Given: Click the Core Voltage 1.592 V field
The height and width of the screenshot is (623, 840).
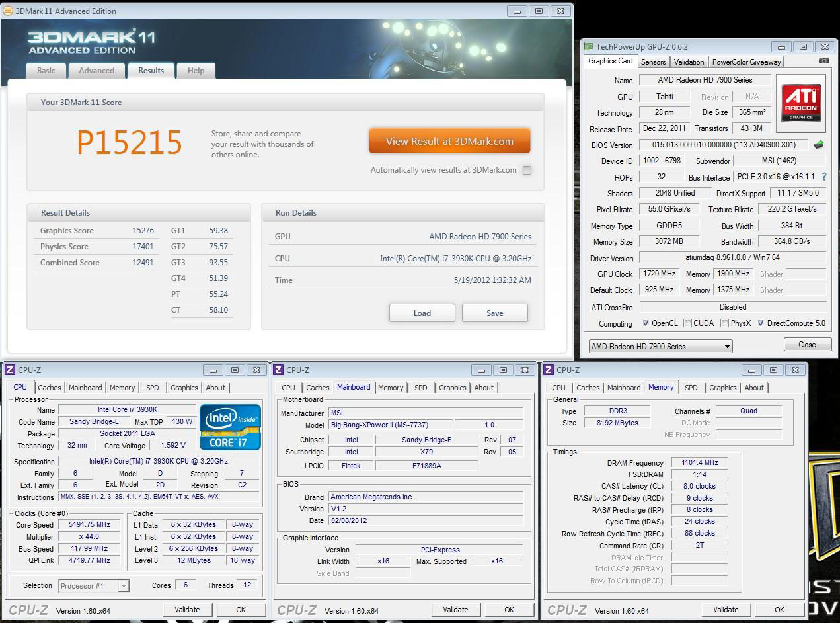Looking at the screenshot, I should coord(173,446).
